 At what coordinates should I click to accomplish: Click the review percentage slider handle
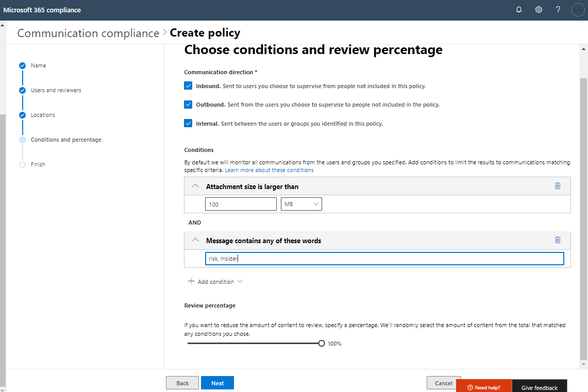tap(322, 344)
